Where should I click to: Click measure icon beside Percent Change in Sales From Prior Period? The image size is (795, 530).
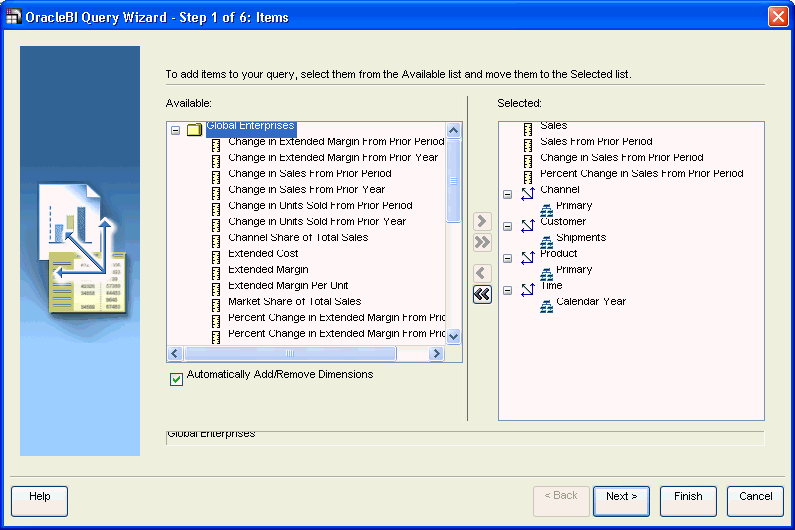528,178
